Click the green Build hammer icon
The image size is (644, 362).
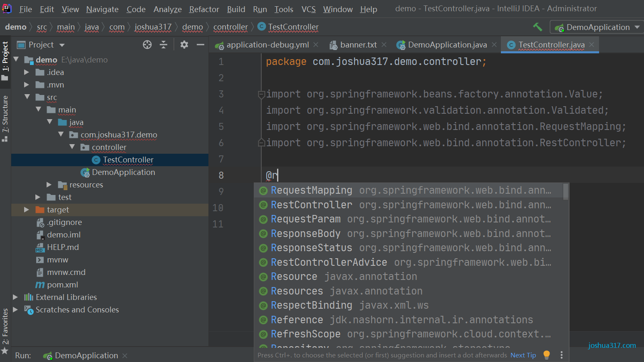(x=537, y=27)
